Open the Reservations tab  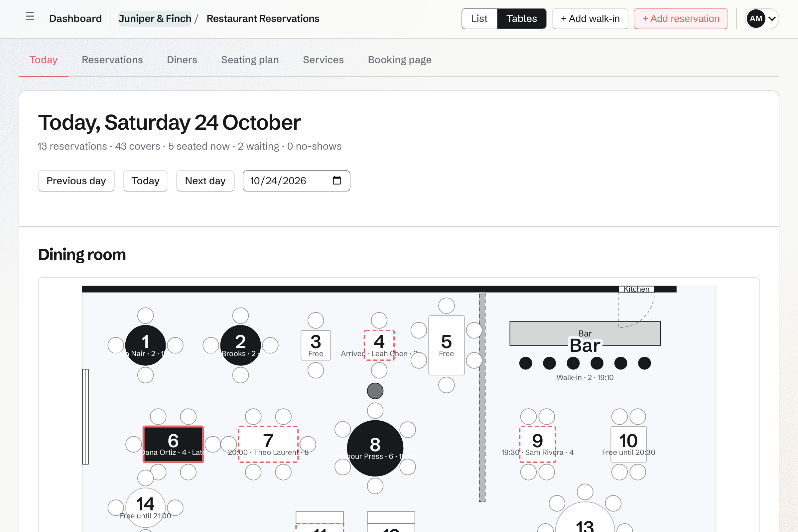[112, 60]
